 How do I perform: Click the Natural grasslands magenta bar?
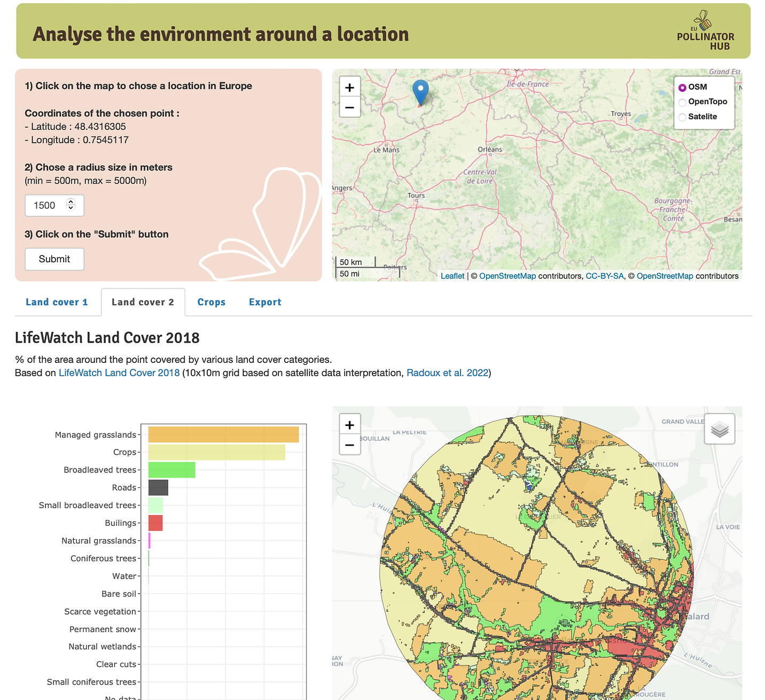pyautogui.click(x=150, y=541)
